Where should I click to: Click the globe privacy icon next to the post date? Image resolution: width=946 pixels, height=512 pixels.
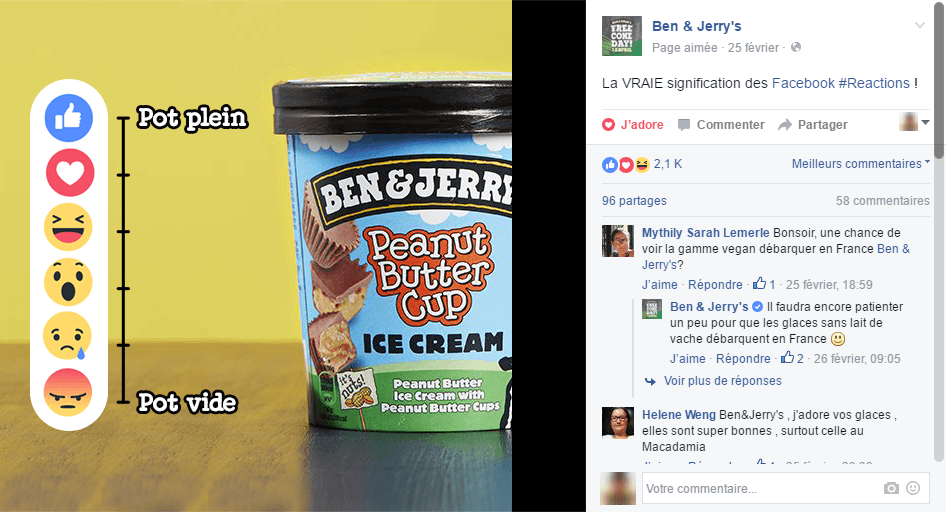coord(796,47)
